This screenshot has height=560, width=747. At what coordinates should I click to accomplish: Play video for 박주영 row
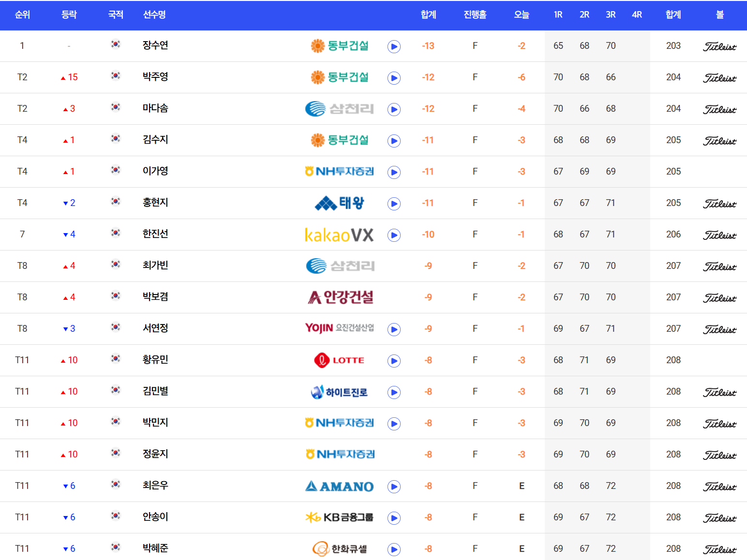point(394,78)
